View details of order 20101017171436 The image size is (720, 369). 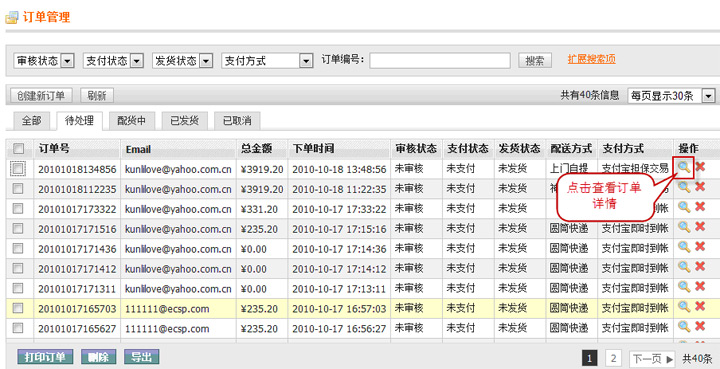pyautogui.click(x=684, y=247)
